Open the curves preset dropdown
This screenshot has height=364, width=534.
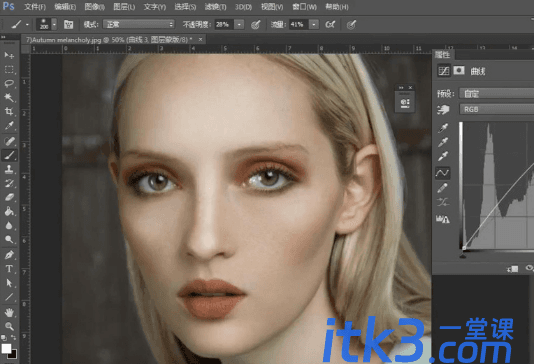(497, 94)
